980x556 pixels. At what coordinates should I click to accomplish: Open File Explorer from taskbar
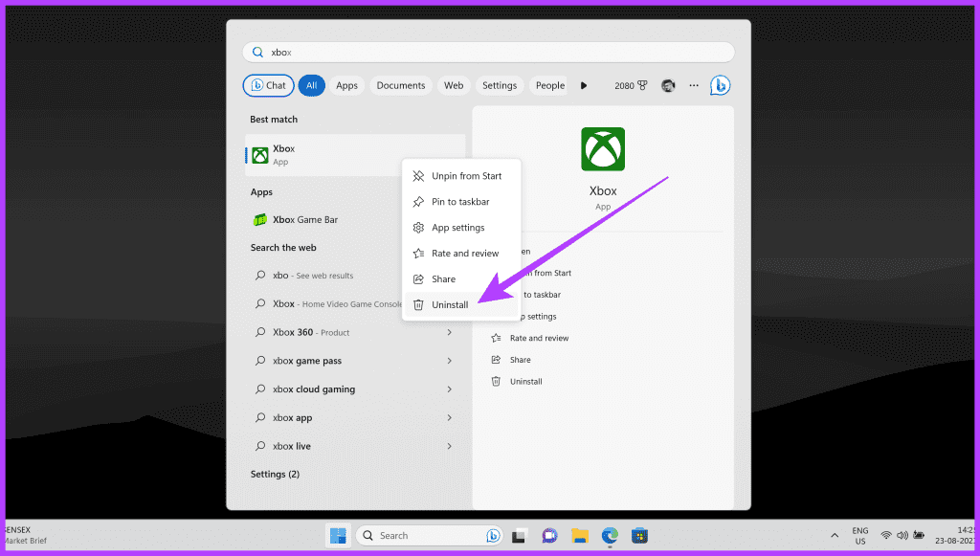pyautogui.click(x=580, y=536)
